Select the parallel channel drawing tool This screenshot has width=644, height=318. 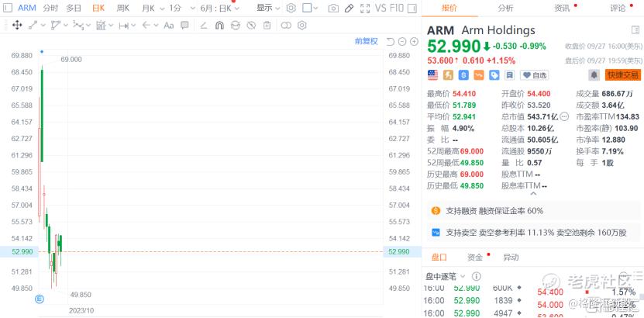pos(56,26)
